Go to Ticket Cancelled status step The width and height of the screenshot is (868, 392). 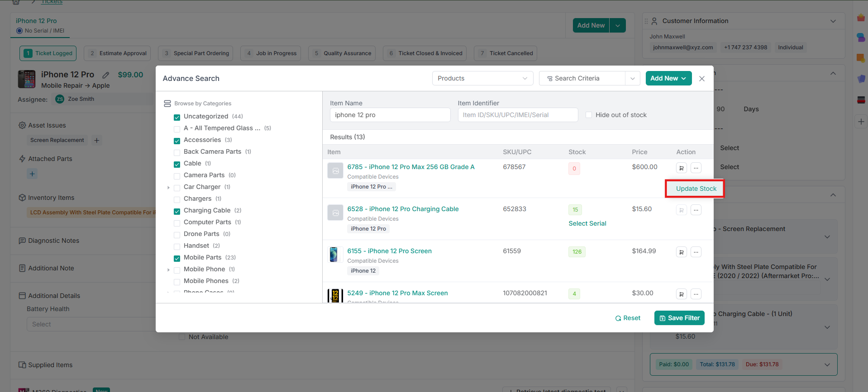point(506,53)
